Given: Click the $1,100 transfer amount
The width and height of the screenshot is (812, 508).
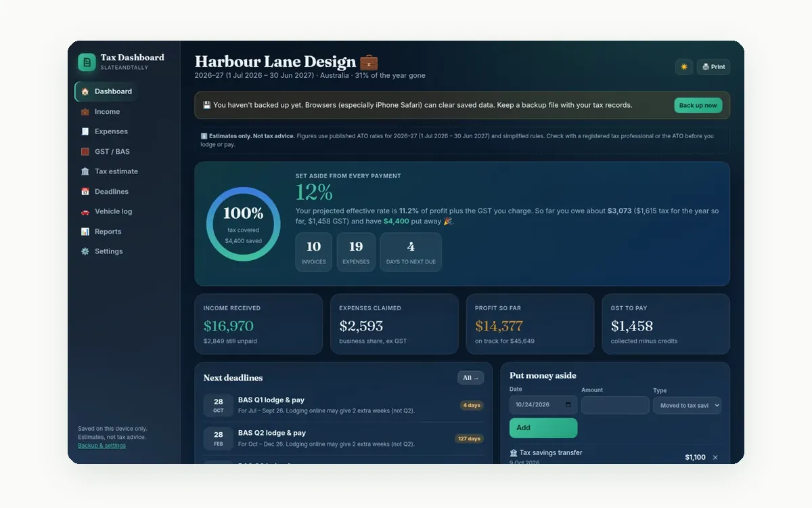Looking at the screenshot, I should pos(695,458).
